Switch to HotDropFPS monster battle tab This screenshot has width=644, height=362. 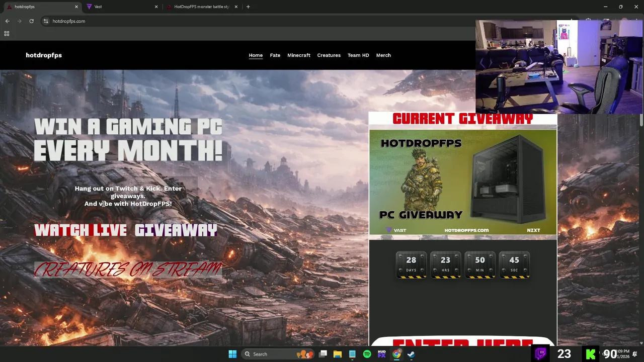pyautogui.click(x=201, y=7)
